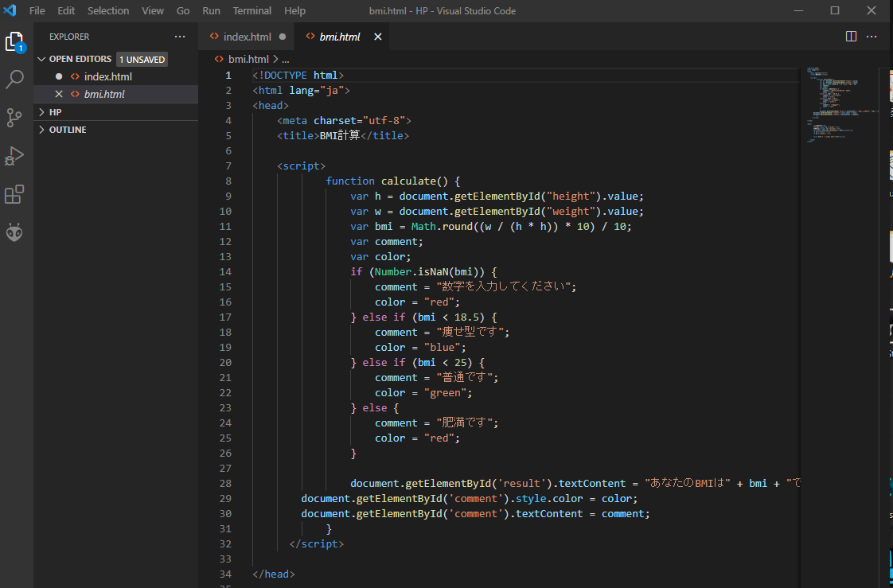Open the Run and Debug view
Image resolution: width=893 pixels, height=588 pixels.
coord(16,155)
